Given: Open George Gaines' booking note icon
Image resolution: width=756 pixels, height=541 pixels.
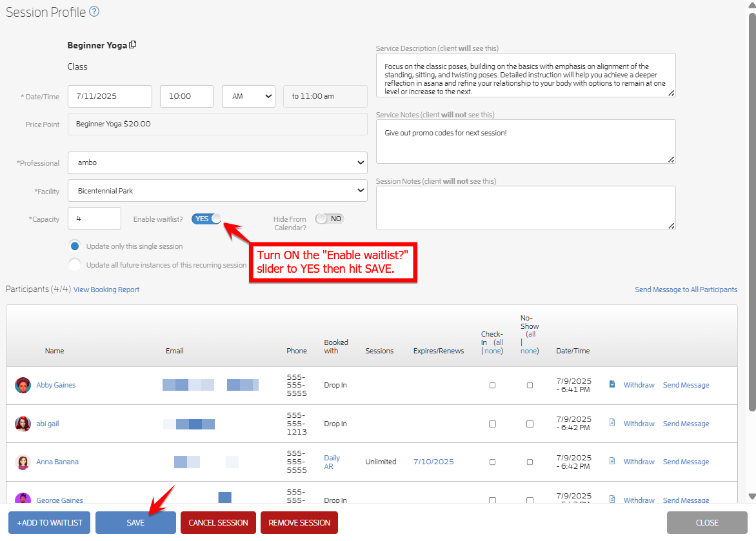Looking at the screenshot, I should [612, 500].
